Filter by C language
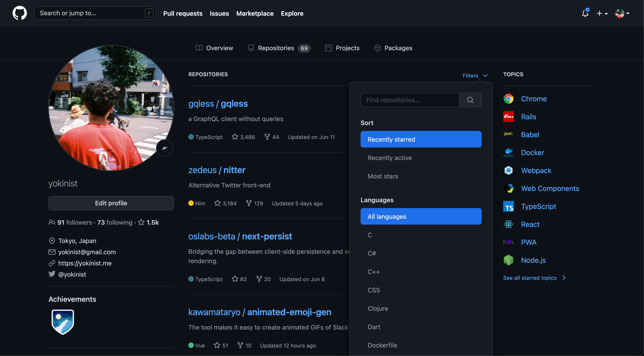644x356 pixels. point(421,235)
